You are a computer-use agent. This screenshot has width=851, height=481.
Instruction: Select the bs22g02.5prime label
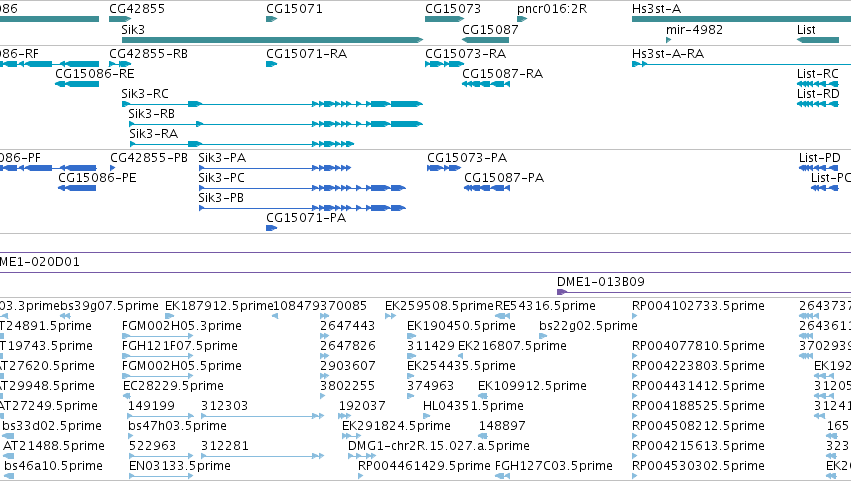tap(588, 326)
